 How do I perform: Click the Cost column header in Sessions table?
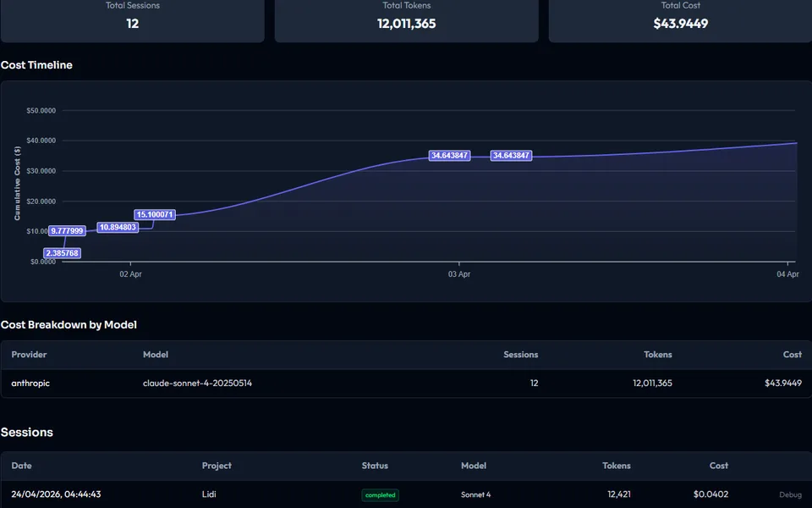point(719,466)
